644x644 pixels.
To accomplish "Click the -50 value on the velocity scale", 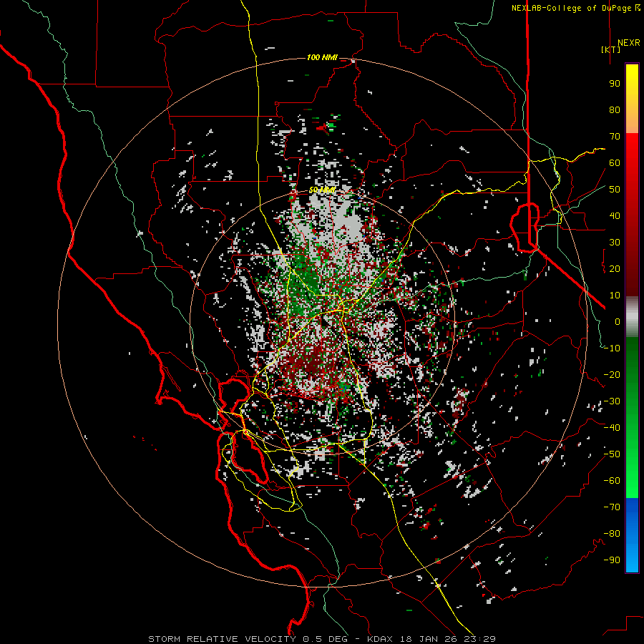I will (x=612, y=454).
